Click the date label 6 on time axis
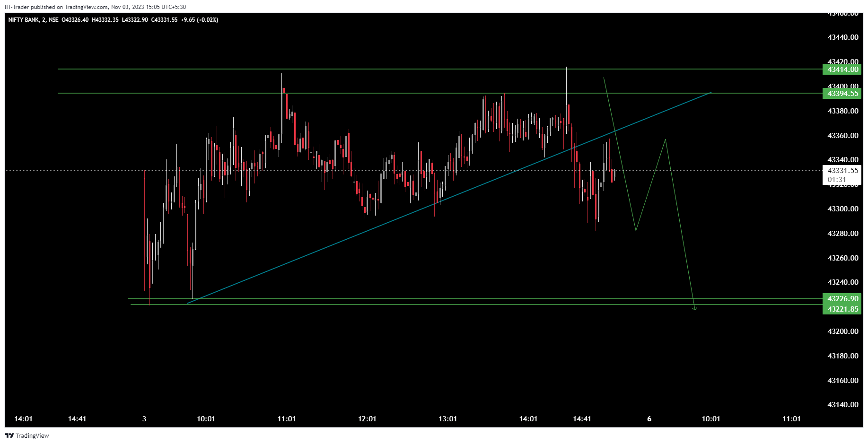 [x=649, y=419]
